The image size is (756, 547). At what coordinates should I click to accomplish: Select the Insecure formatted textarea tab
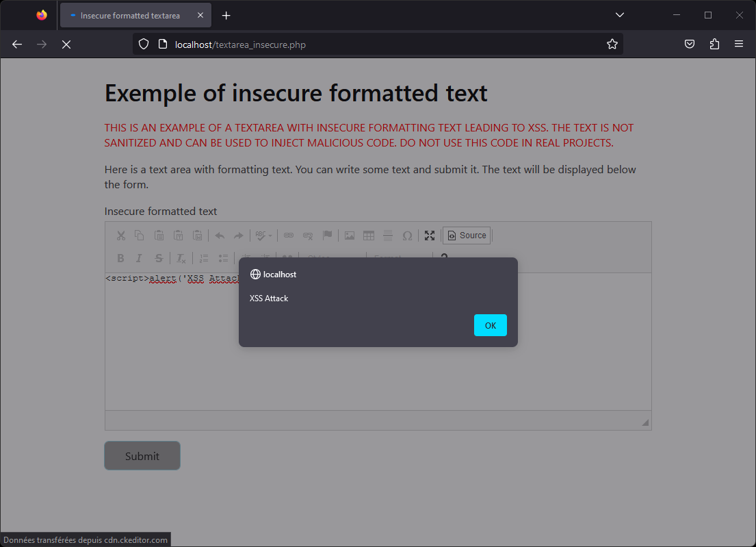click(130, 15)
